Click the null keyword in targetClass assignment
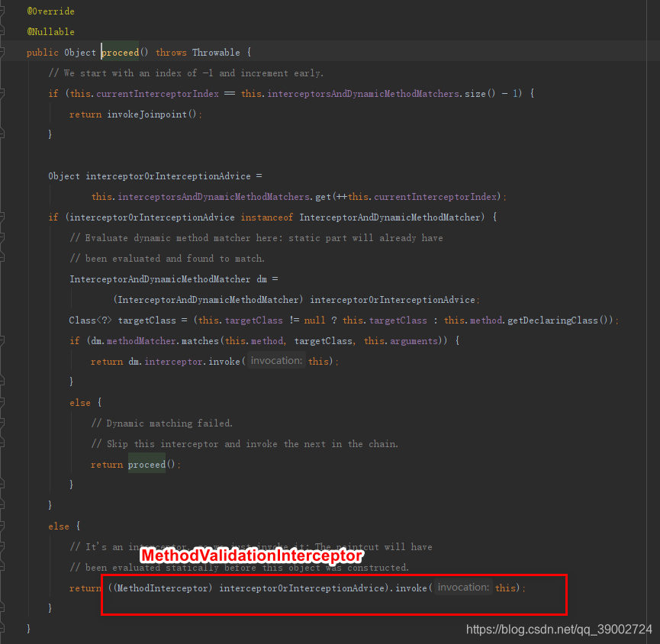The height and width of the screenshot is (644, 660). (314, 320)
